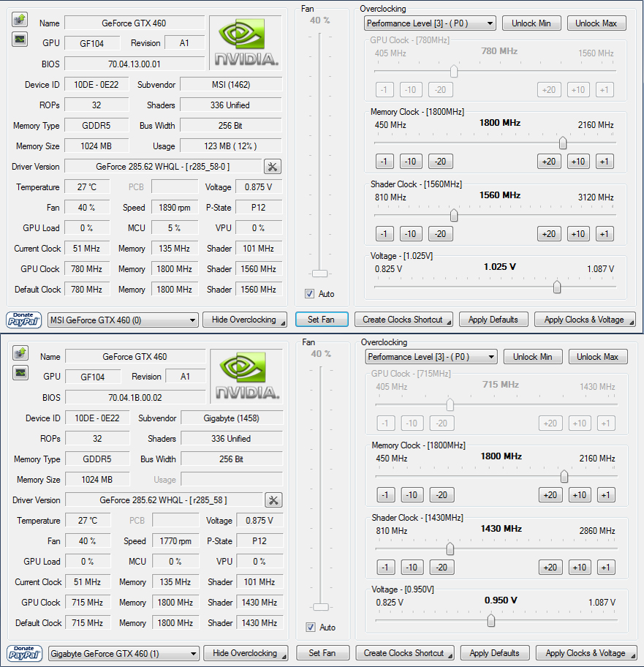The image size is (644, 667).
Task: Click Shader Clock -20 button in MSI panel
Action: pyautogui.click(x=440, y=234)
